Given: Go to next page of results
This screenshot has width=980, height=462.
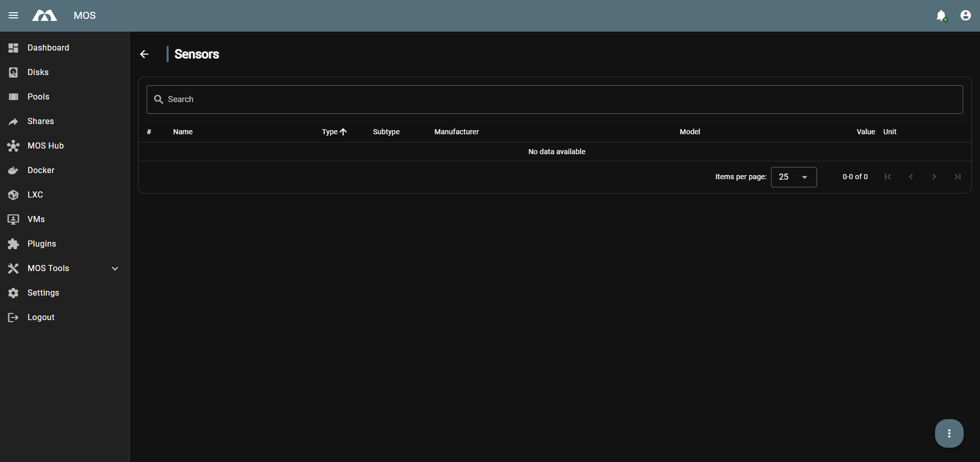Looking at the screenshot, I should (x=934, y=177).
